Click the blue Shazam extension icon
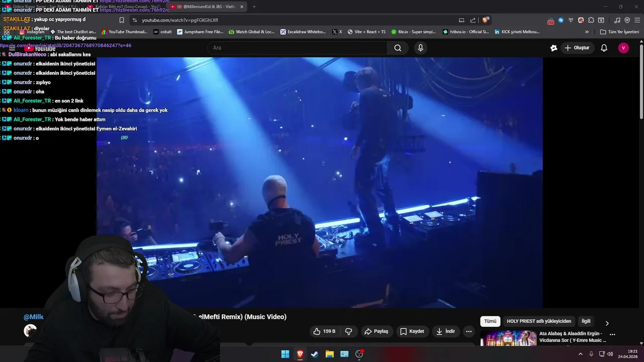Screen dimensions: 644x362 pos(561,20)
